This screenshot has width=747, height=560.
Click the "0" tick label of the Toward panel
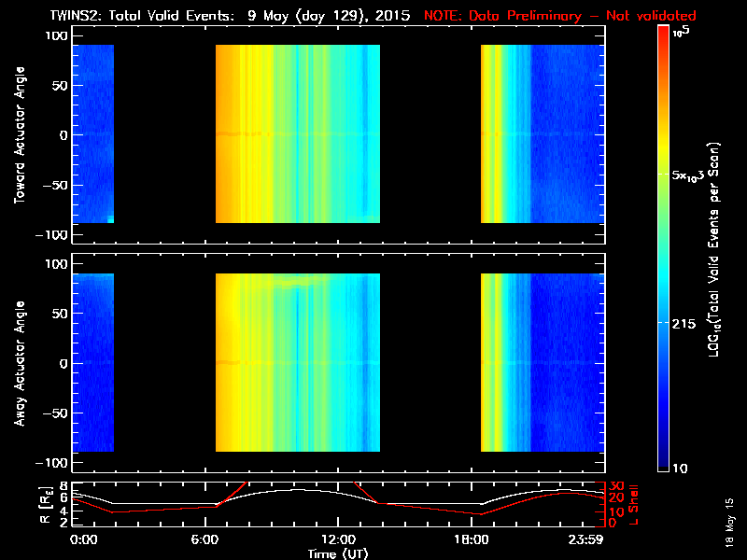63,135
